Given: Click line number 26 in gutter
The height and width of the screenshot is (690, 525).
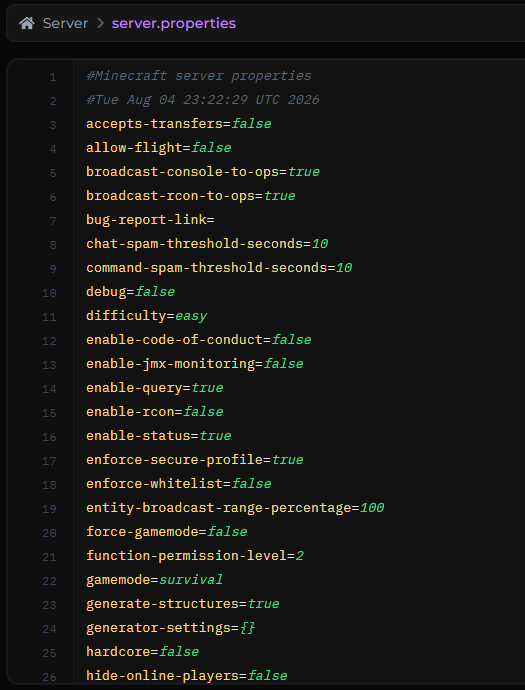Looking at the screenshot, I should pyautogui.click(x=49, y=677).
